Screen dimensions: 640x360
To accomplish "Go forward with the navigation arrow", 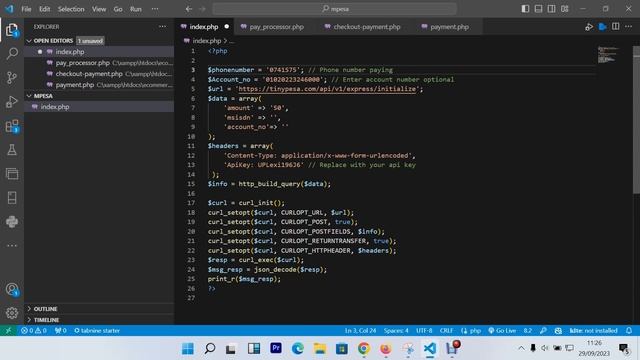I will pyautogui.click(x=202, y=9).
